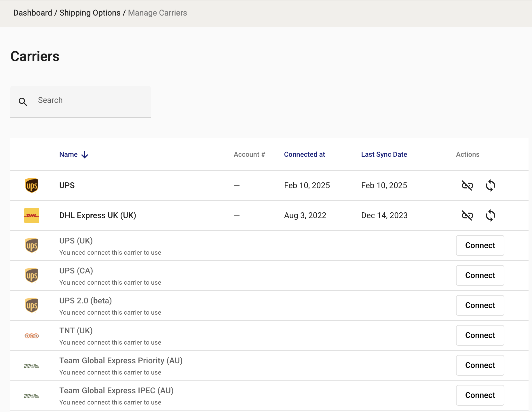532x412 pixels.
Task: Click connect notice under TNT (UK)
Action: (110, 343)
